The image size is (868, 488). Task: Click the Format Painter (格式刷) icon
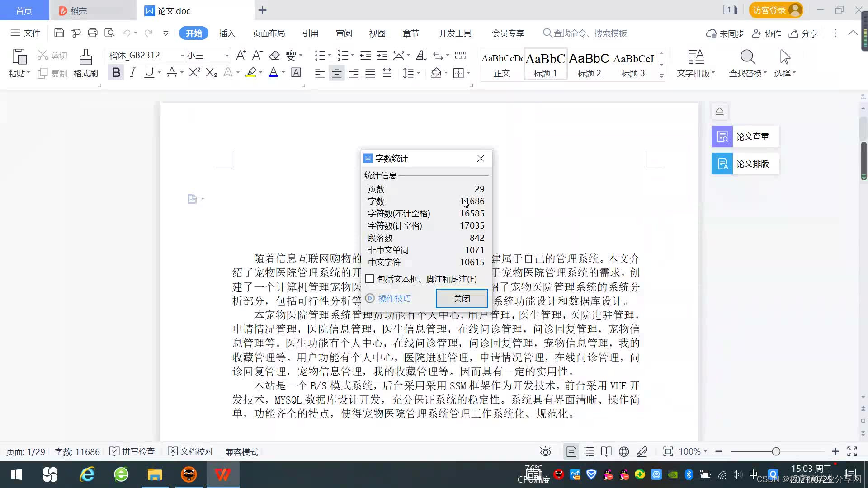(x=85, y=58)
